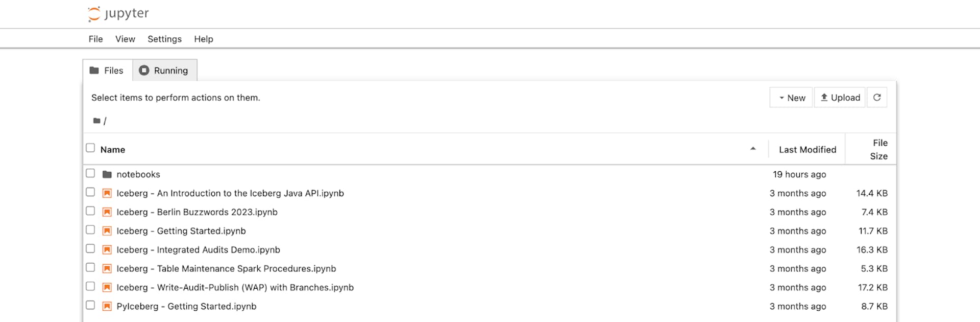Open the notebooks folder icon
The height and width of the screenshot is (322, 980).
click(x=106, y=174)
